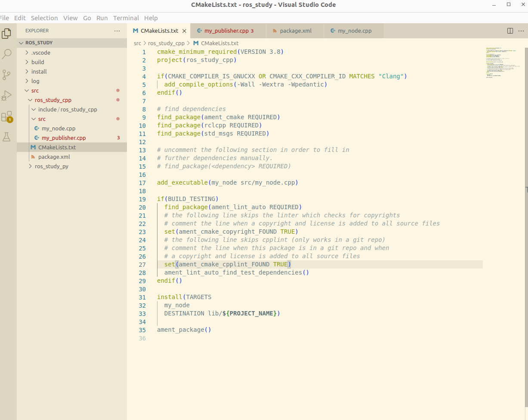Viewport: 528px width, 420px height.
Task: Open package.xml from the explorer tree
Action: (x=72, y=157)
